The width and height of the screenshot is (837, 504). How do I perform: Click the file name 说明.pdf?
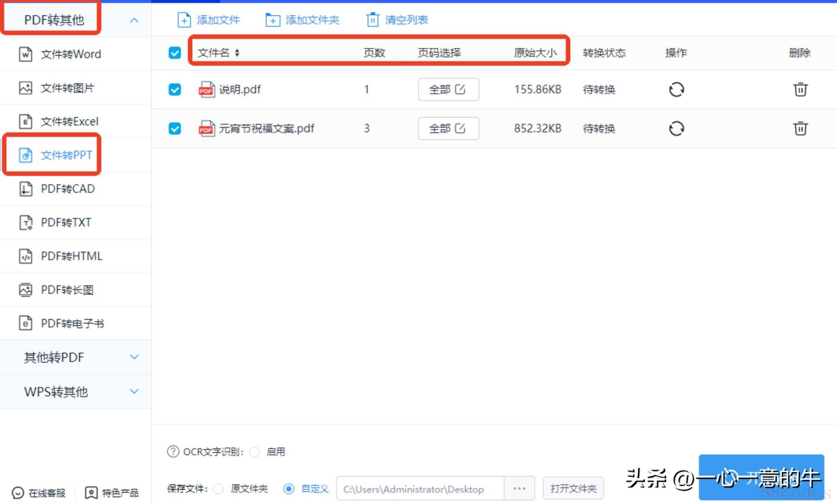[x=240, y=89]
